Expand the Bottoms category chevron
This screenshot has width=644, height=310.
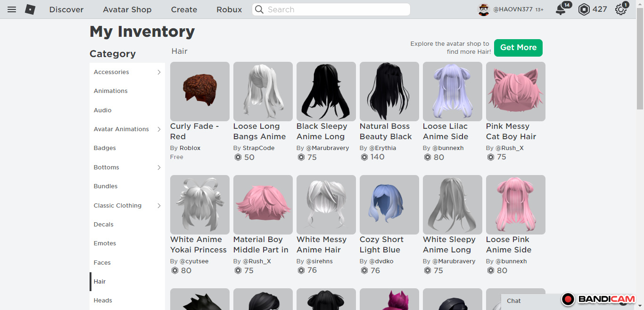pos(159,168)
